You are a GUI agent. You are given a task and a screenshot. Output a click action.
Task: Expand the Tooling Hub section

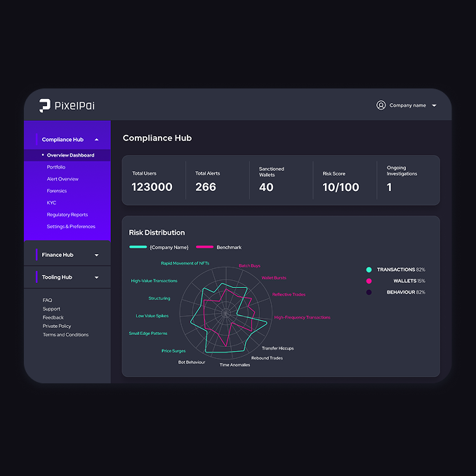tap(97, 277)
